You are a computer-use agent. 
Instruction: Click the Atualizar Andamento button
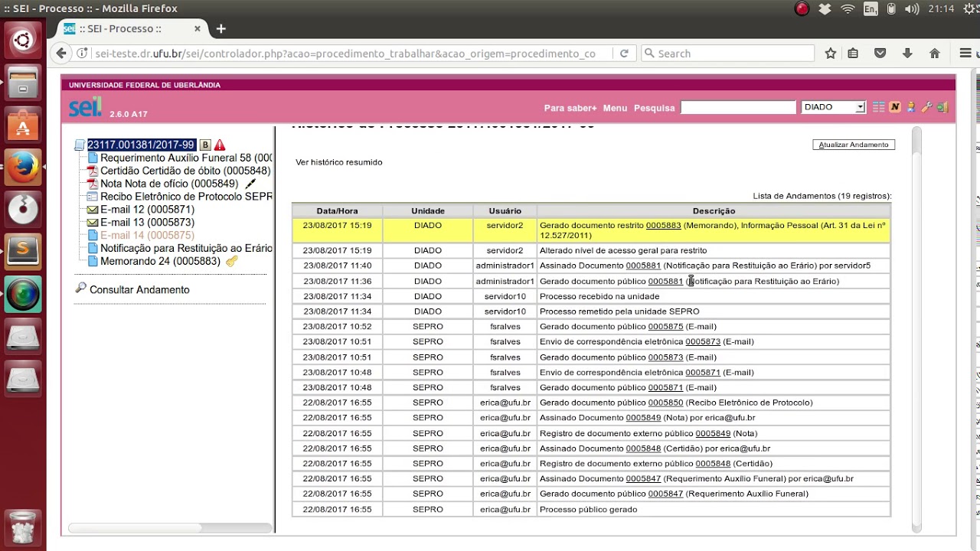(x=854, y=145)
